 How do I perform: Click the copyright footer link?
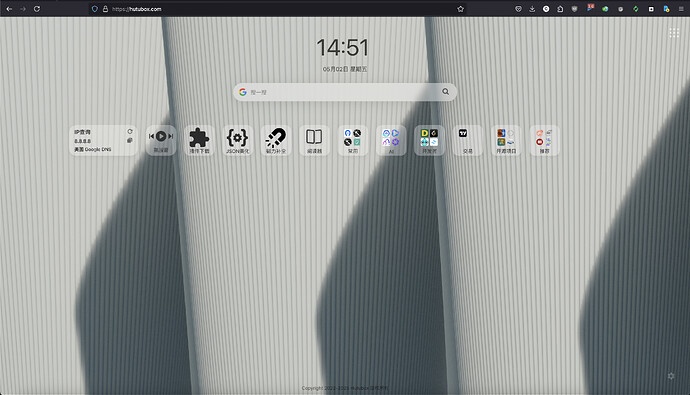pyautogui.click(x=345, y=388)
